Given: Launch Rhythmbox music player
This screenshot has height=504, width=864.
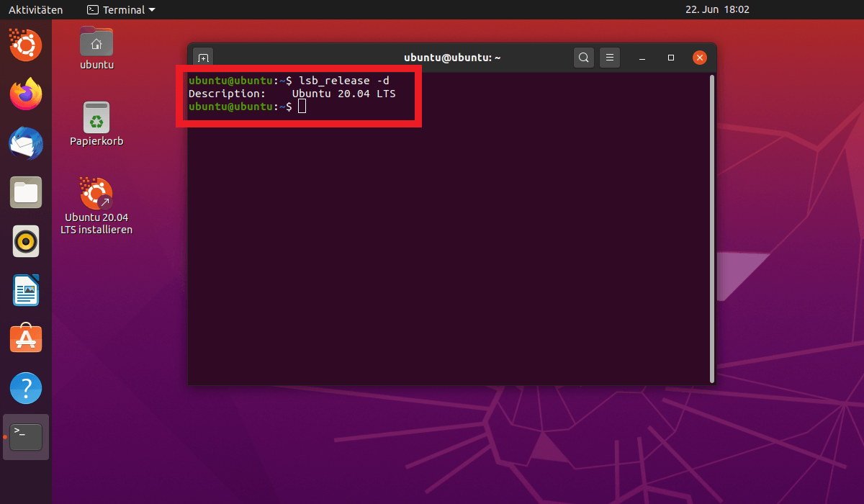Looking at the screenshot, I should 26,241.
